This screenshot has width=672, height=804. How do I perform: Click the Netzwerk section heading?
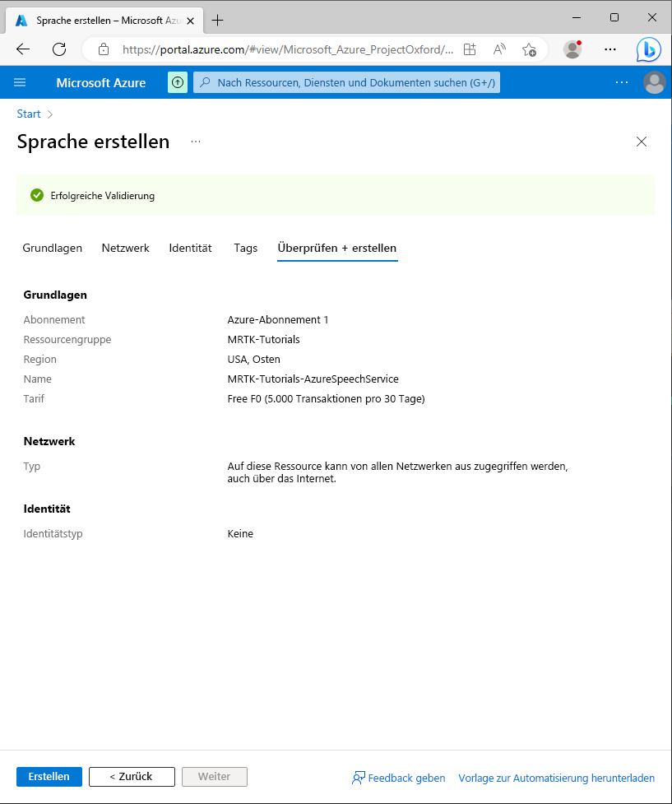click(49, 441)
